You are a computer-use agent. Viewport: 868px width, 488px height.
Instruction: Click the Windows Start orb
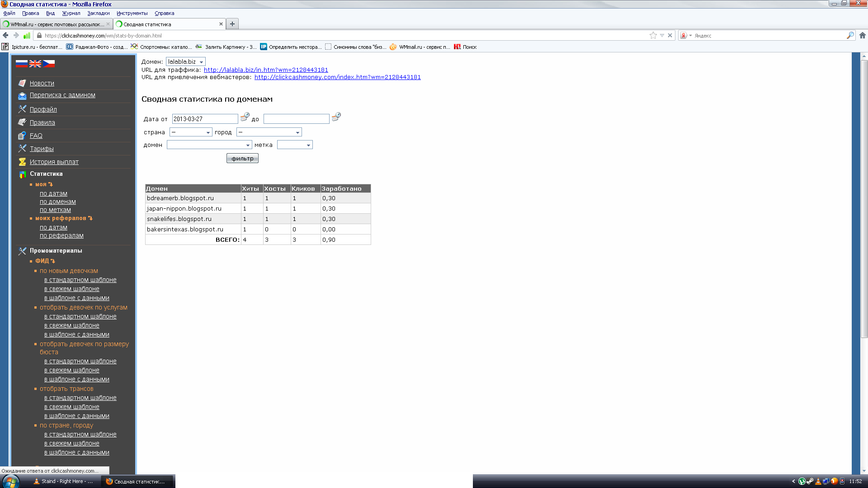pyautogui.click(x=11, y=481)
